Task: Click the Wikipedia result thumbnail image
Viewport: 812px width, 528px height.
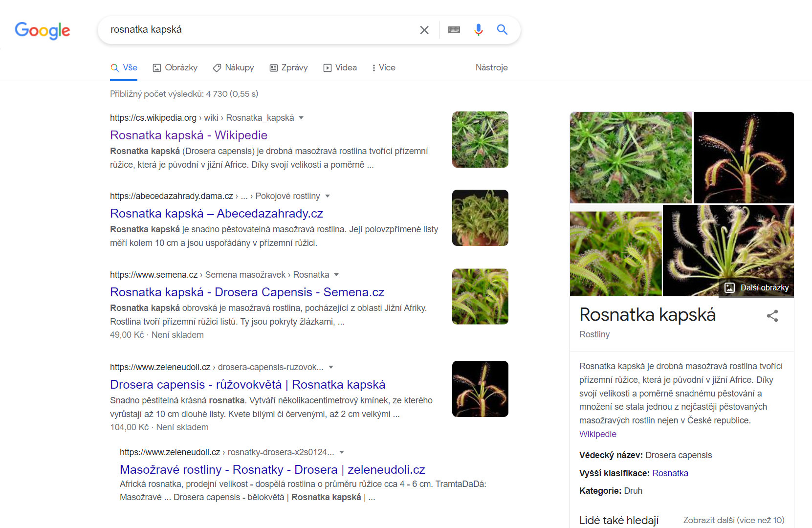Action: click(480, 139)
